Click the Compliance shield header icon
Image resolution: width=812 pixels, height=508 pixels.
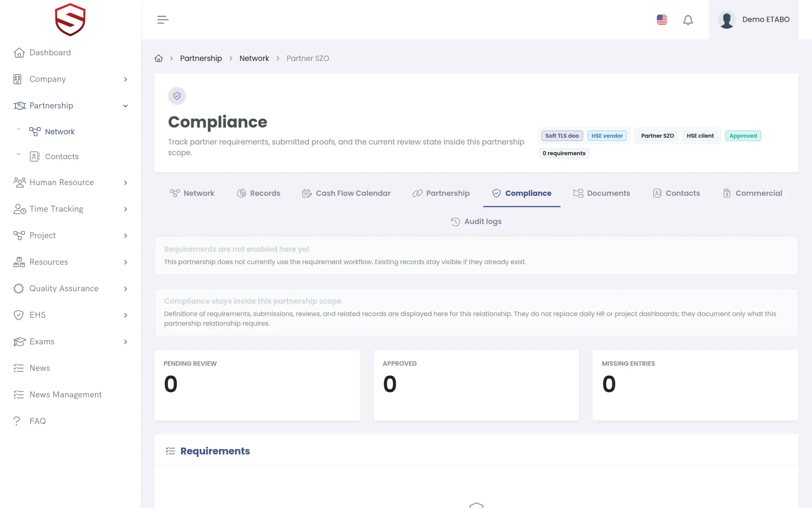(177, 96)
